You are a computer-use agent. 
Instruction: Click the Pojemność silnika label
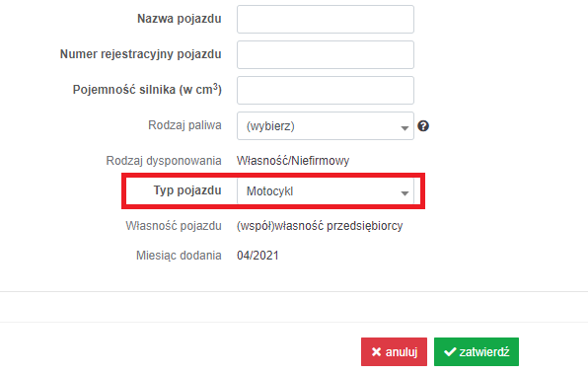[x=147, y=90]
